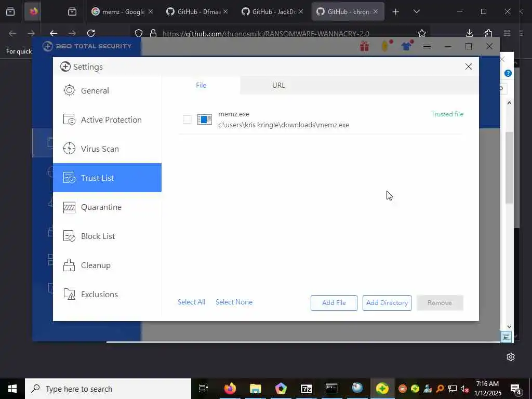Click the gift icon in 360 title bar
Screen dimensions: 532x399
click(x=364, y=46)
